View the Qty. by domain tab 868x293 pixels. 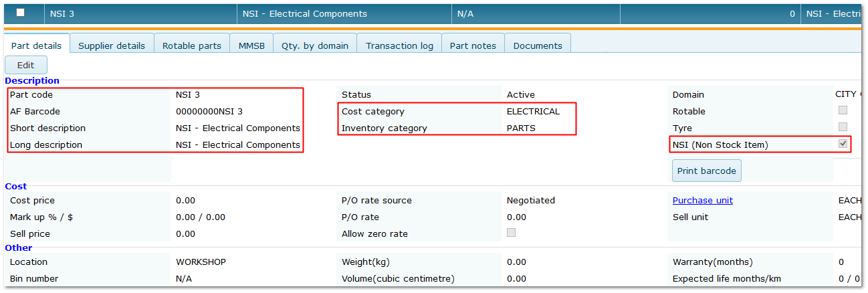pyautogui.click(x=314, y=45)
